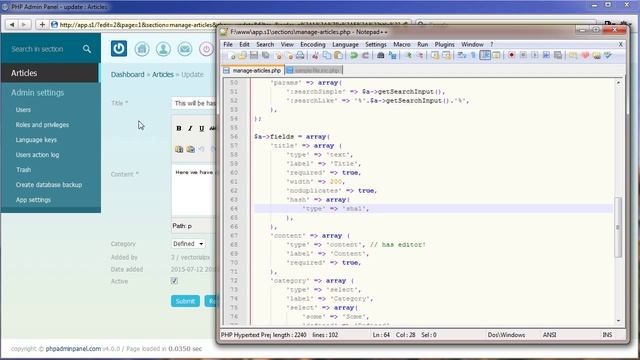The width and height of the screenshot is (640, 360).
Task: Click the Open file icon in Notepad++
Action: 242,55
